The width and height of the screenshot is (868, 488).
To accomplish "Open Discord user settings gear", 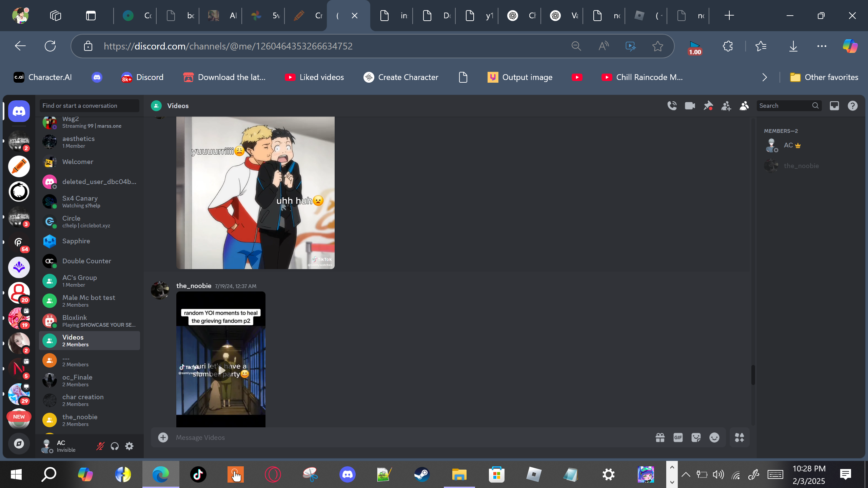I will 129,446.
